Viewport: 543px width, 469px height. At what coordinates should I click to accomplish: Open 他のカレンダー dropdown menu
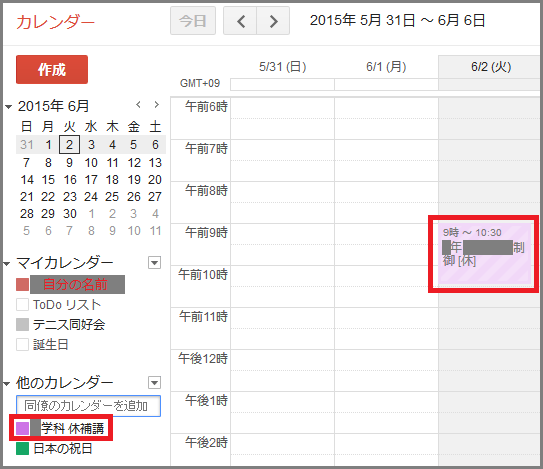[x=154, y=383]
